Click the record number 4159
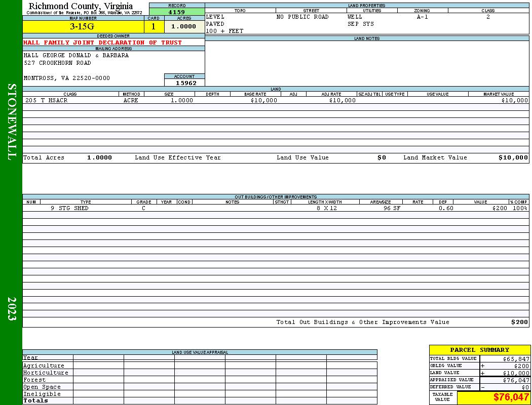 (x=177, y=12)
